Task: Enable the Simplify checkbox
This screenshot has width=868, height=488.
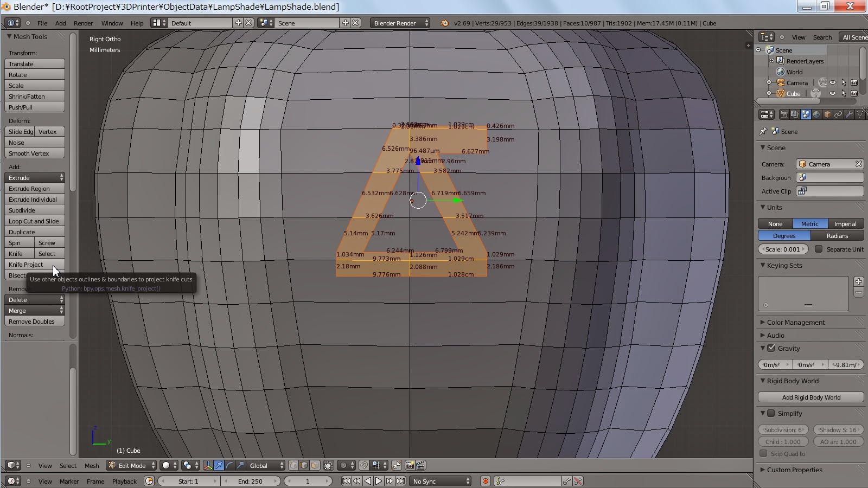Action: [771, 414]
